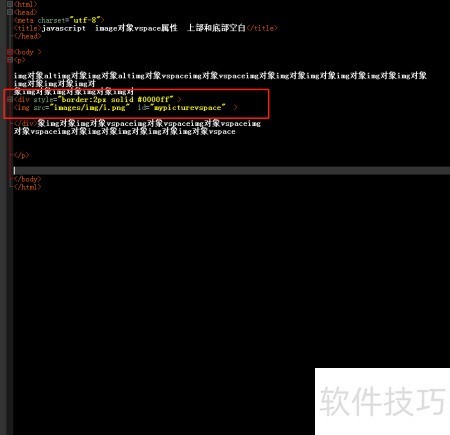
Task: Click the "utf-8" charset string value
Action: tap(85, 20)
